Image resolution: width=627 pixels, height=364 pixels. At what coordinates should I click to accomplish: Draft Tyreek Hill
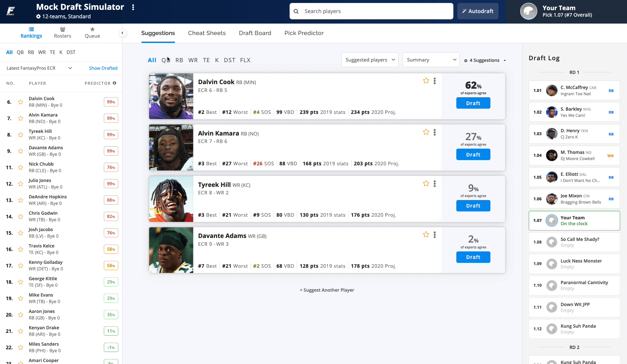(x=473, y=206)
